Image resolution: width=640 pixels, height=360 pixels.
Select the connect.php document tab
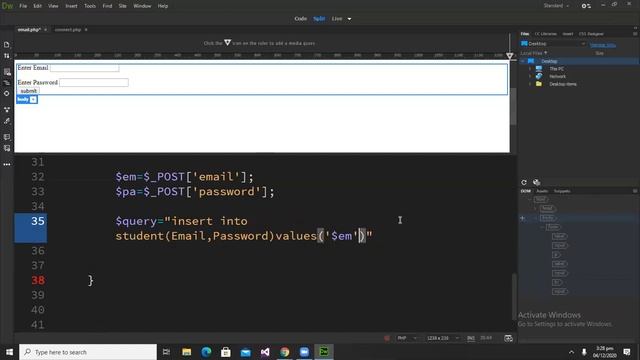pyautogui.click(x=68, y=30)
